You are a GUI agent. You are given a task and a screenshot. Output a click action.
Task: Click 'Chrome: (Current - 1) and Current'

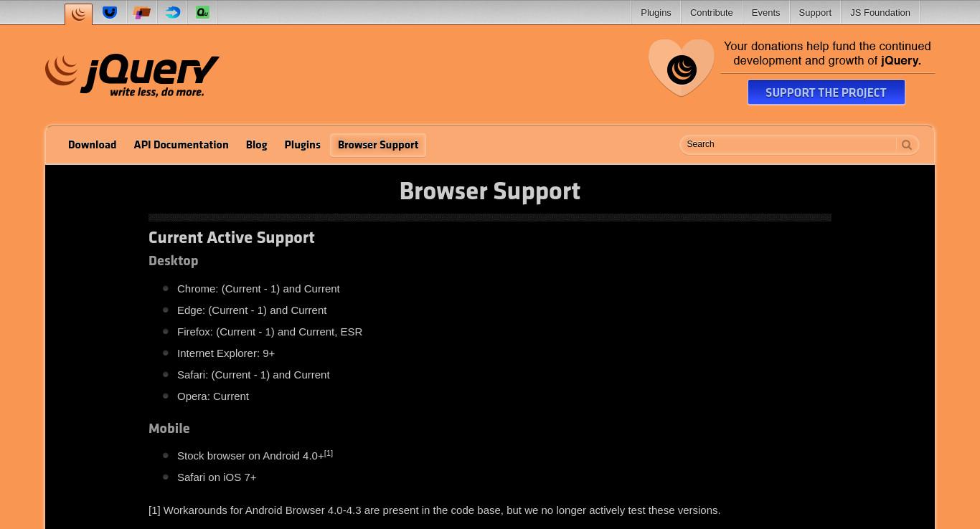click(258, 289)
